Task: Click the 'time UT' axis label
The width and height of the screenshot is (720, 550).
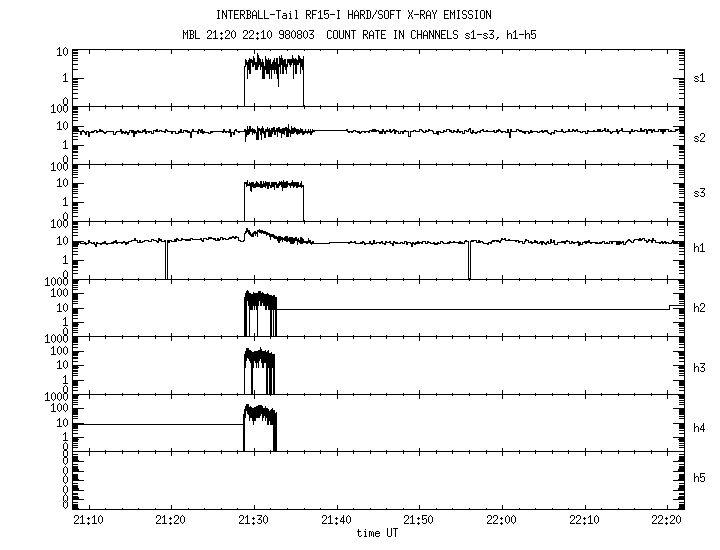Action: 377,533
